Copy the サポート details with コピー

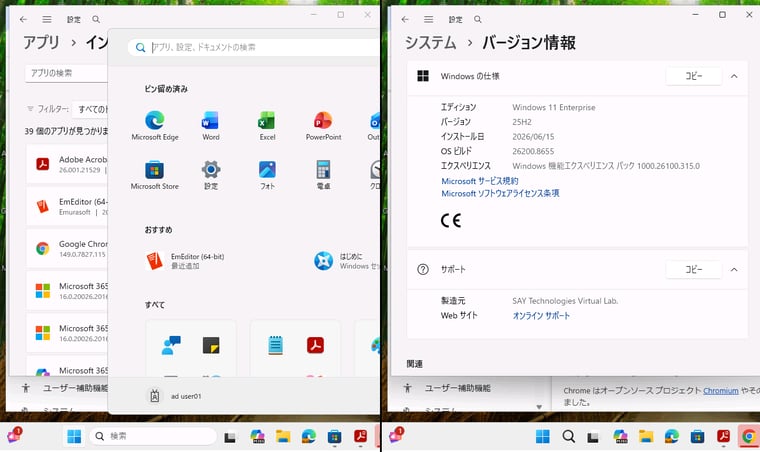tap(694, 269)
